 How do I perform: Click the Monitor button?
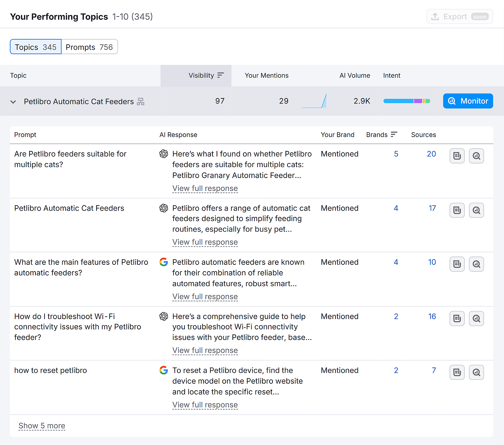pyautogui.click(x=468, y=101)
